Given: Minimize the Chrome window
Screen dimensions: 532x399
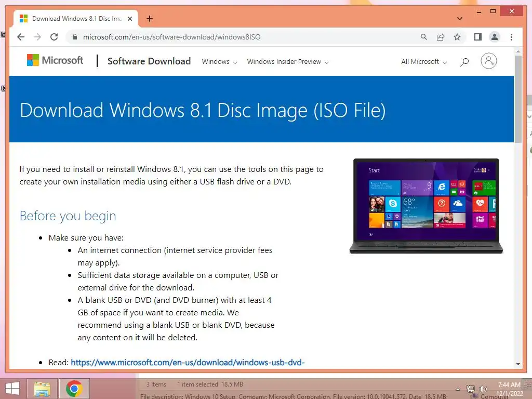Looking at the screenshot, I should click(478, 11).
